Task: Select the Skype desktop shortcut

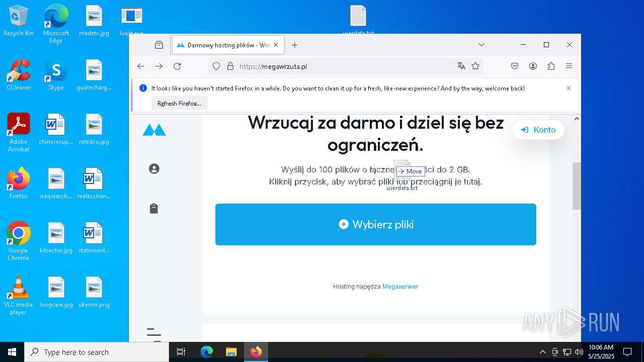Action: coord(56,75)
